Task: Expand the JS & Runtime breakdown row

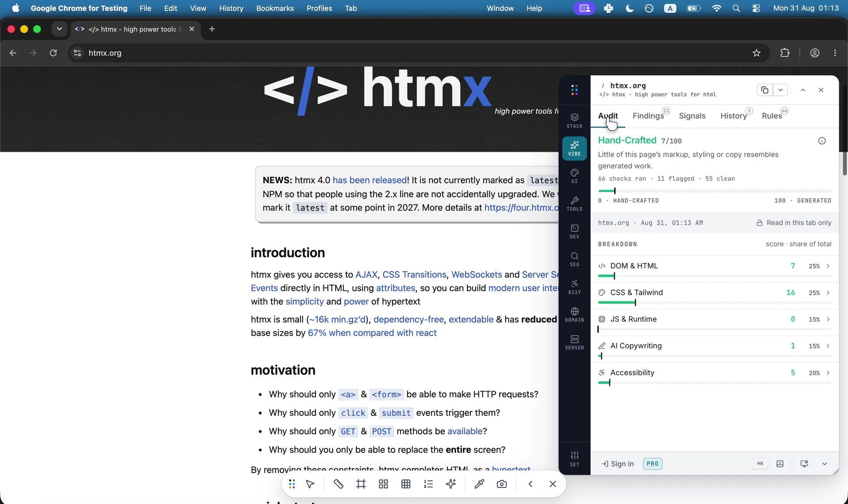Action: (715, 322)
